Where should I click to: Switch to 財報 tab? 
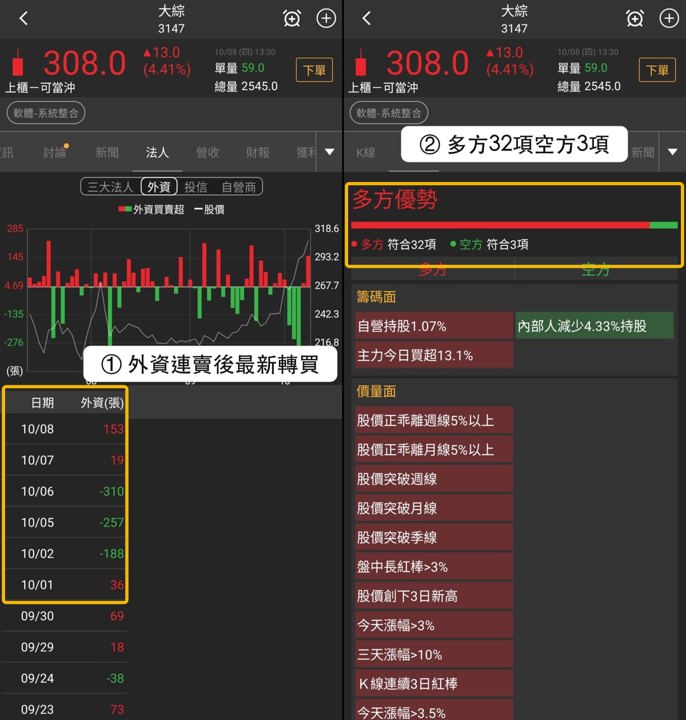(x=258, y=152)
